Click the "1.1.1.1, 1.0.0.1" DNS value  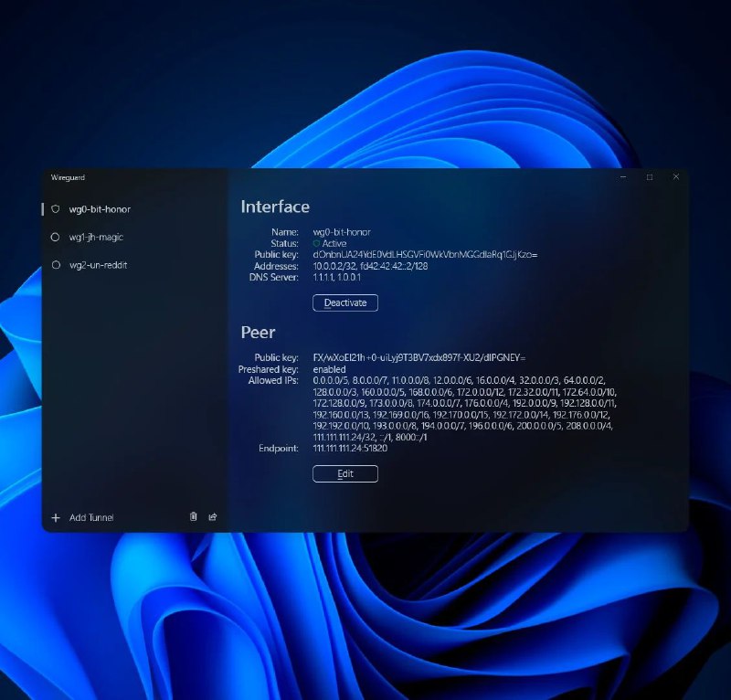pos(336,277)
